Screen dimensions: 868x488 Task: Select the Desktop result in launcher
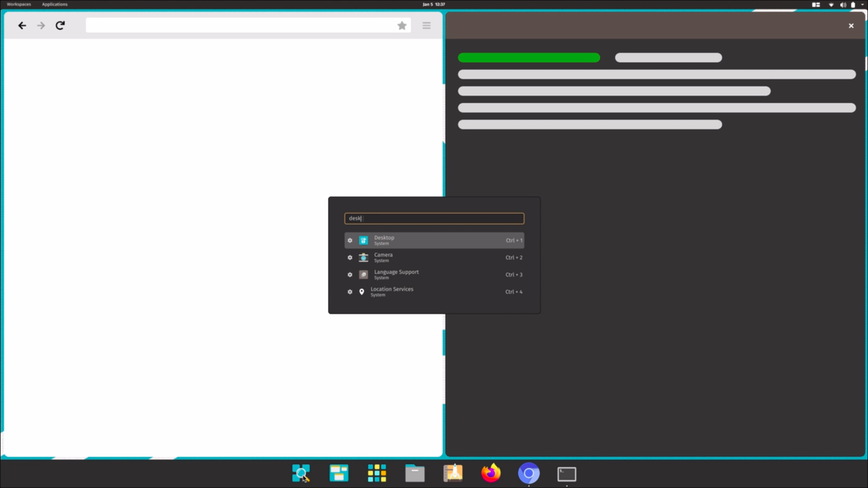(x=434, y=240)
